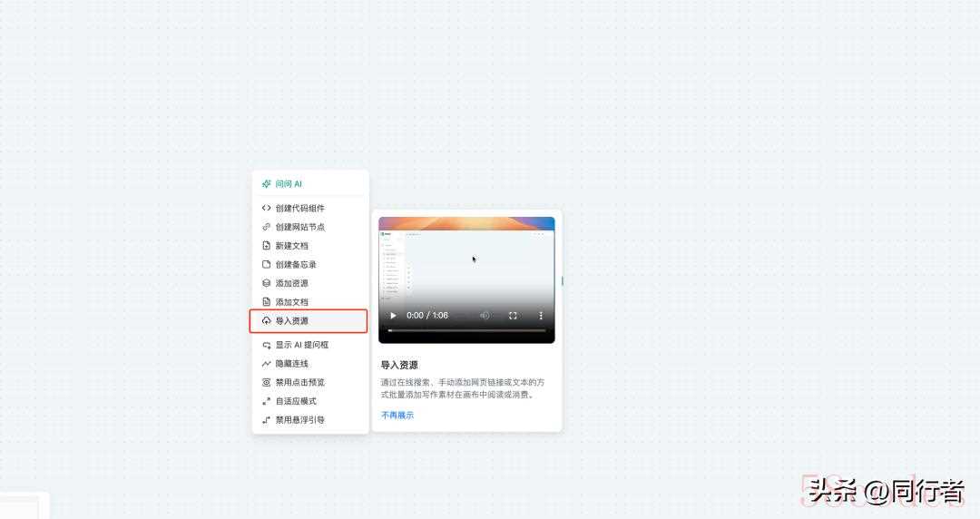Click the cloud upload icon for 导入资源
Image resolution: width=980 pixels, height=519 pixels.
pos(266,321)
